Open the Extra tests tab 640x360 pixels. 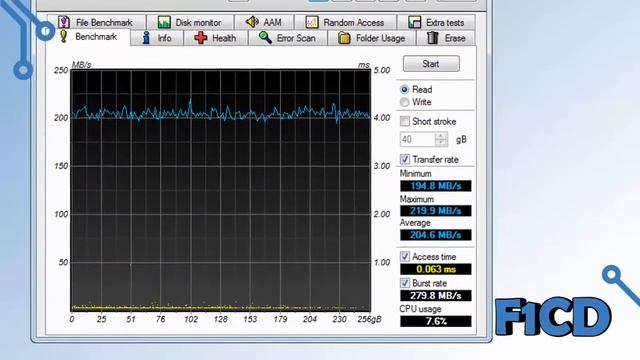(436, 22)
